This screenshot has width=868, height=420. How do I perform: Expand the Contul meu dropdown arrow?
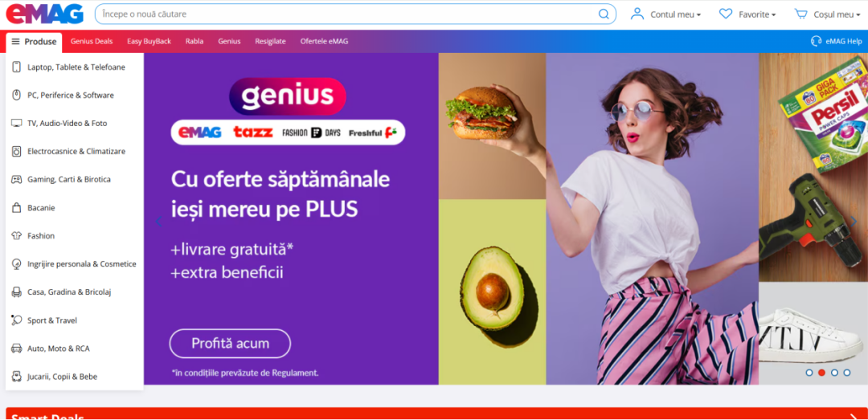pos(698,15)
